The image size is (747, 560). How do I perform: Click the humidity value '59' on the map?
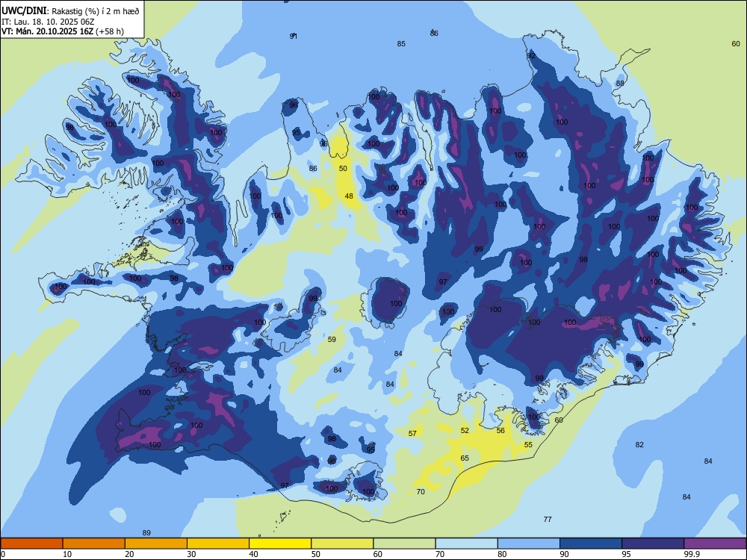[332, 340]
